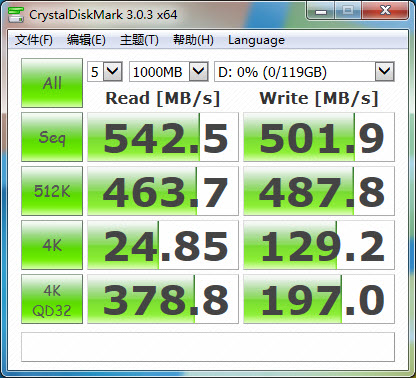
Task: Start the Seq sequential test
Action: click(52, 137)
